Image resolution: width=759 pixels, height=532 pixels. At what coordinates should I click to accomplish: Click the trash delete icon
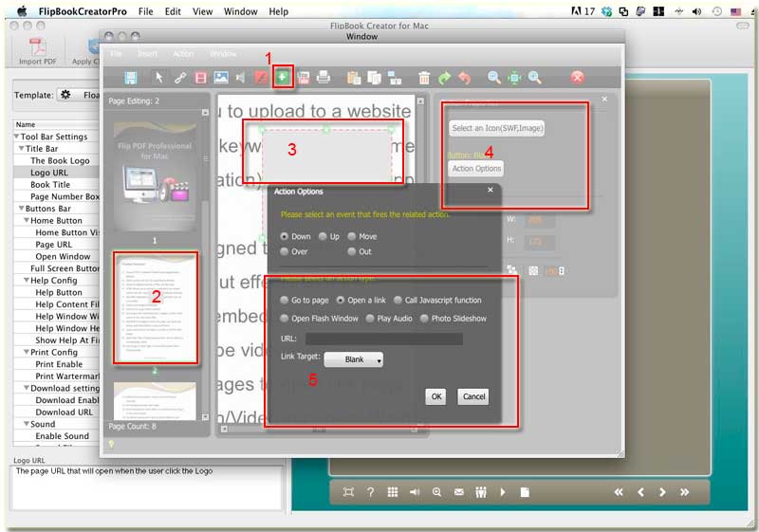click(x=424, y=78)
